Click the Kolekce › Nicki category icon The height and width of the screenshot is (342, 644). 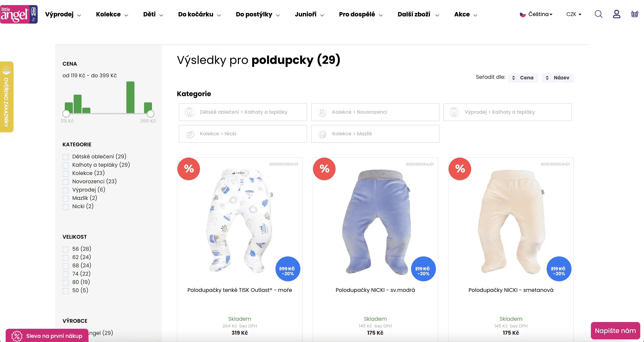(190, 134)
